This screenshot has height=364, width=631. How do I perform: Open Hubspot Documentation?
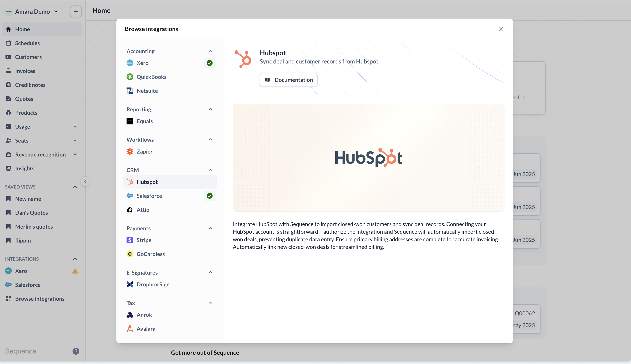pos(289,80)
